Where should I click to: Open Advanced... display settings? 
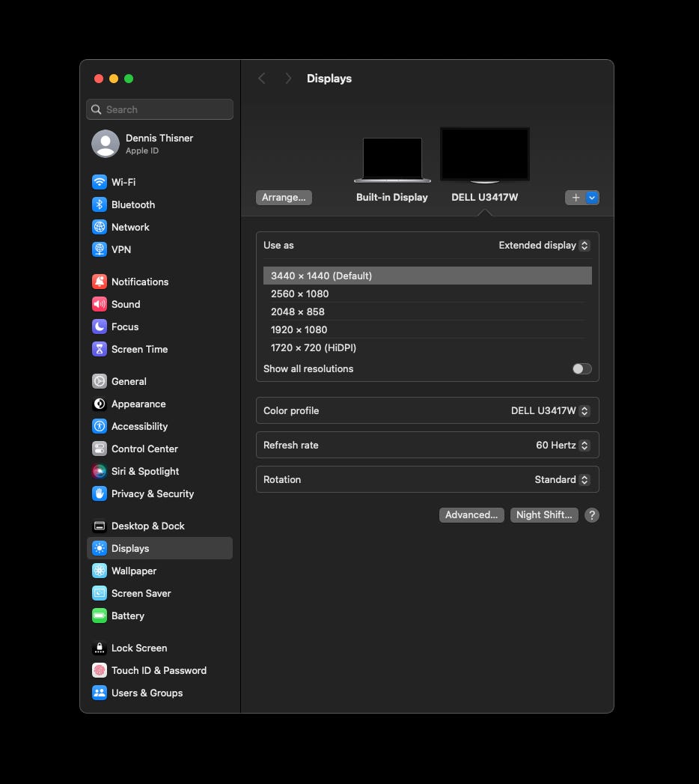471,515
